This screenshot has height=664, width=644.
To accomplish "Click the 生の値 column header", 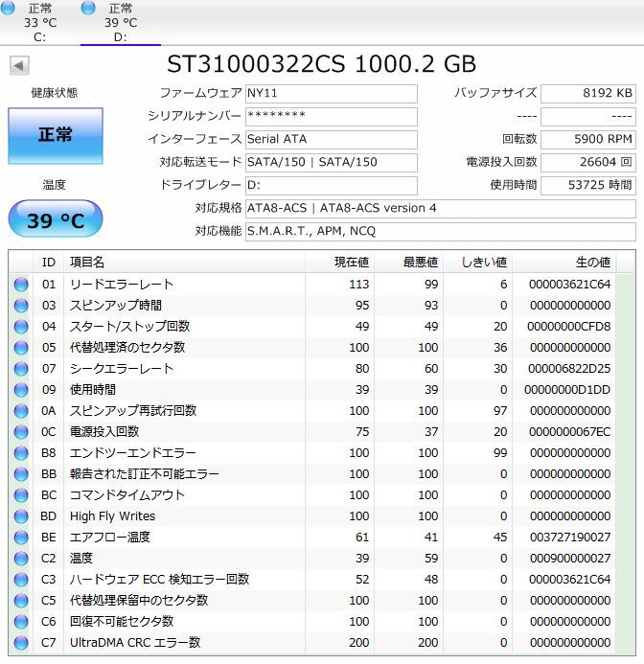I will [564, 263].
